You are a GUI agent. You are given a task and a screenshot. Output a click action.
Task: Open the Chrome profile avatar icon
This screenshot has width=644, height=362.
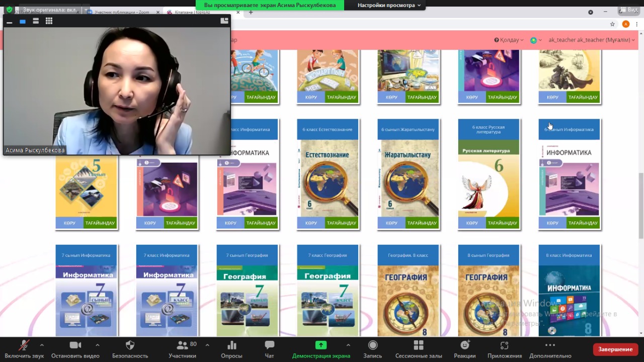(x=626, y=24)
